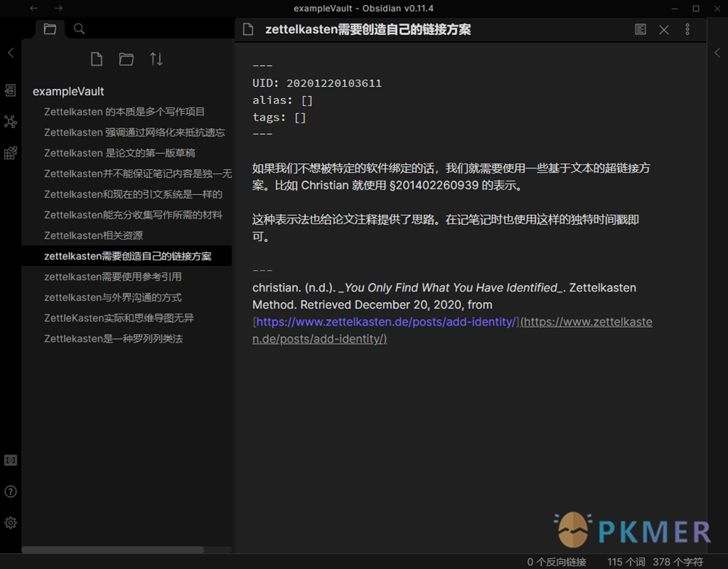The width and height of the screenshot is (728, 569).
Task: Click the character count "378 个字符"
Action: tap(678, 562)
